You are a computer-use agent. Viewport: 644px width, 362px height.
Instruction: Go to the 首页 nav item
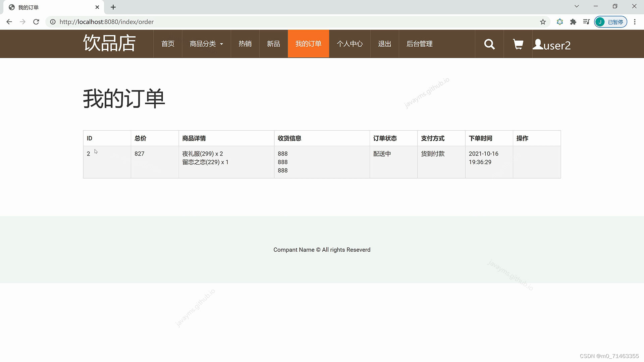[168, 44]
